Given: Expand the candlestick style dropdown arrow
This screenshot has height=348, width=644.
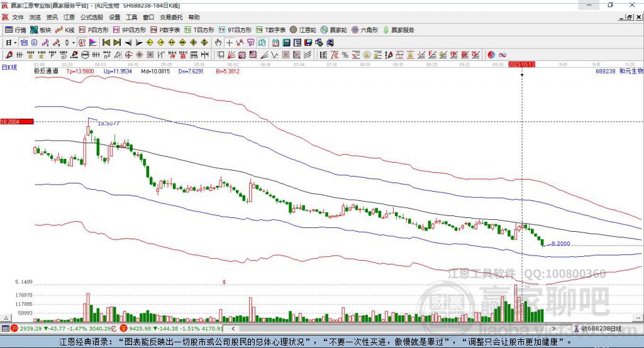Looking at the screenshot, I should pos(74,43).
